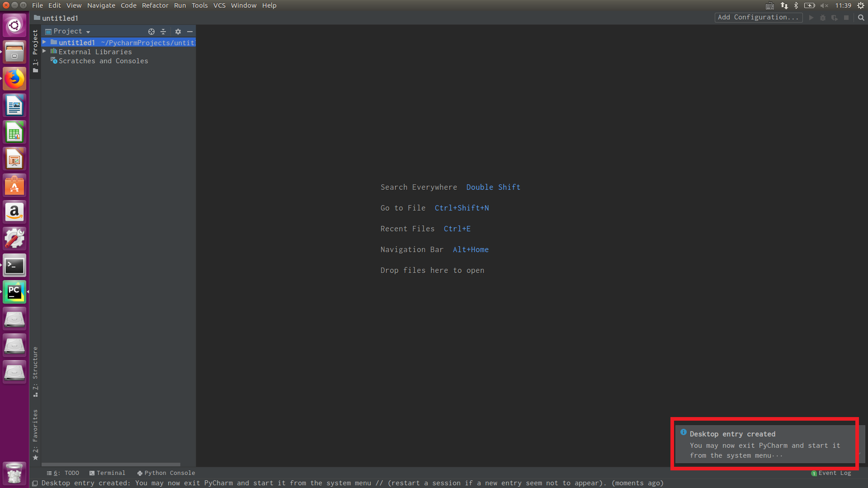Click the Project panel horizontal scrollbar
The height and width of the screenshot is (488, 868).
(x=111, y=465)
